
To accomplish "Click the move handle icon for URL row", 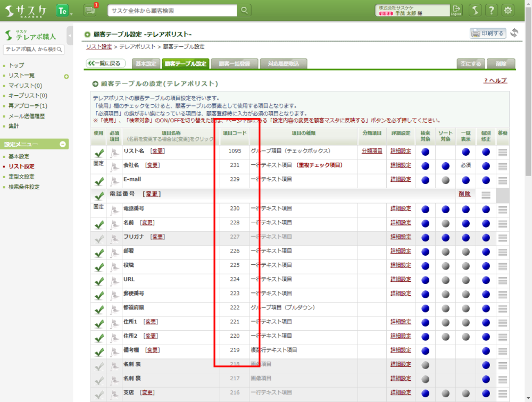I will coord(503,279).
